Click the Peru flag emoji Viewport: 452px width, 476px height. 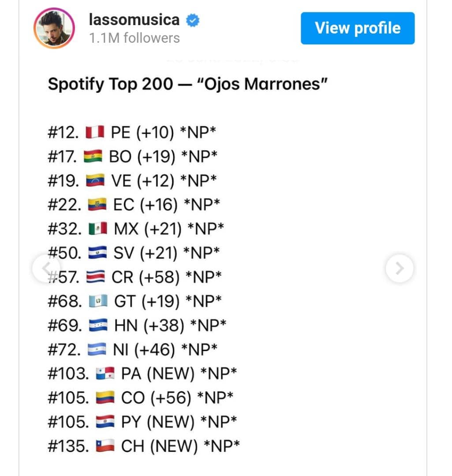(95, 132)
